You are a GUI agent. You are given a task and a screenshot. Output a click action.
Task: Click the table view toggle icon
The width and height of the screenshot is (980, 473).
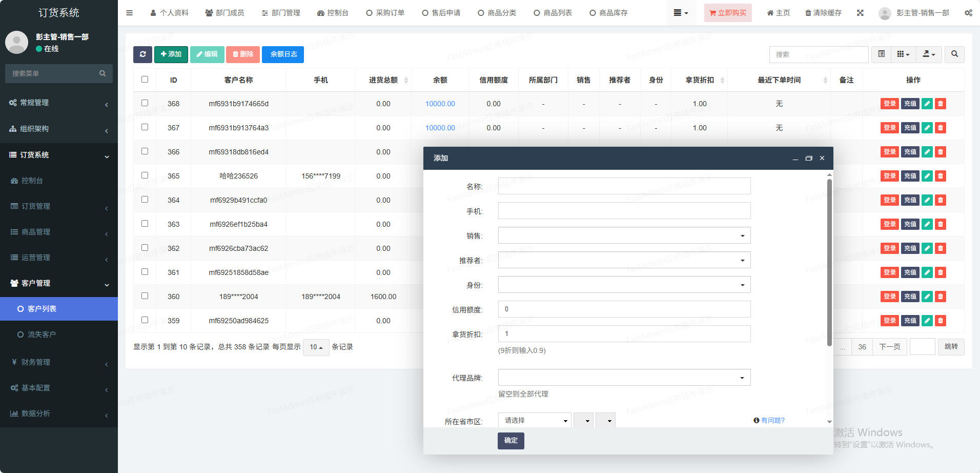click(881, 54)
